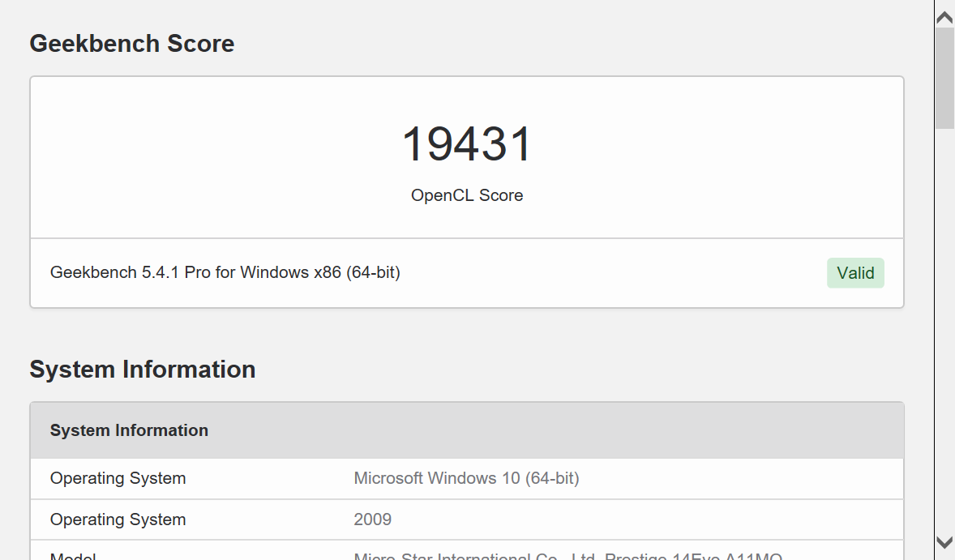This screenshot has height=560, width=955.
Task: Click the empty scrollbar track below the thumb
Action: pos(944,324)
